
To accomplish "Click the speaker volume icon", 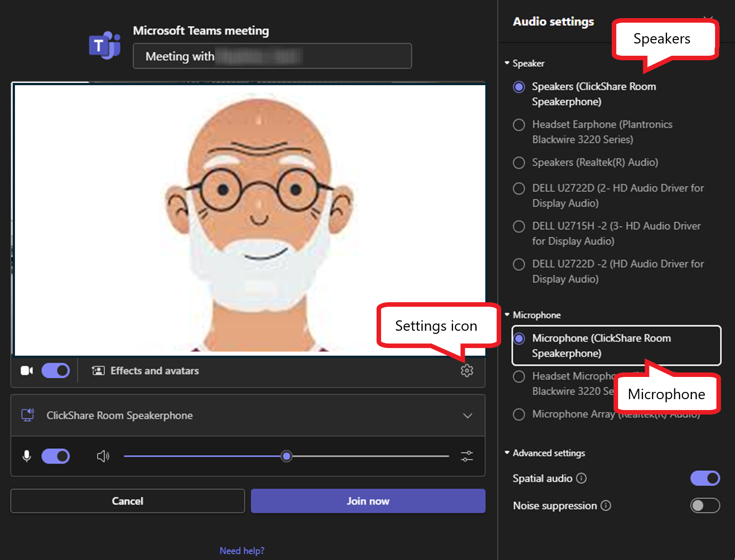I will 103,456.
